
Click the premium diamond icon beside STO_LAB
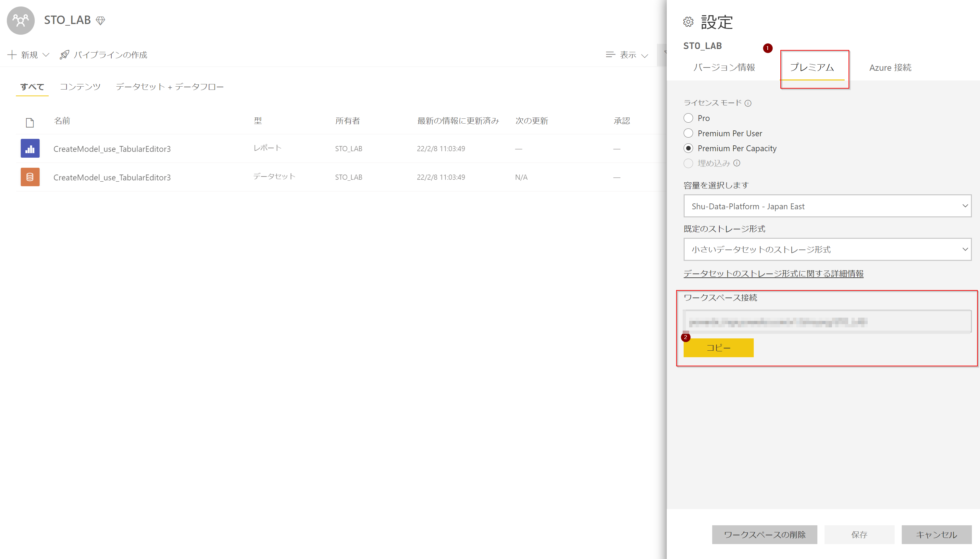click(100, 20)
